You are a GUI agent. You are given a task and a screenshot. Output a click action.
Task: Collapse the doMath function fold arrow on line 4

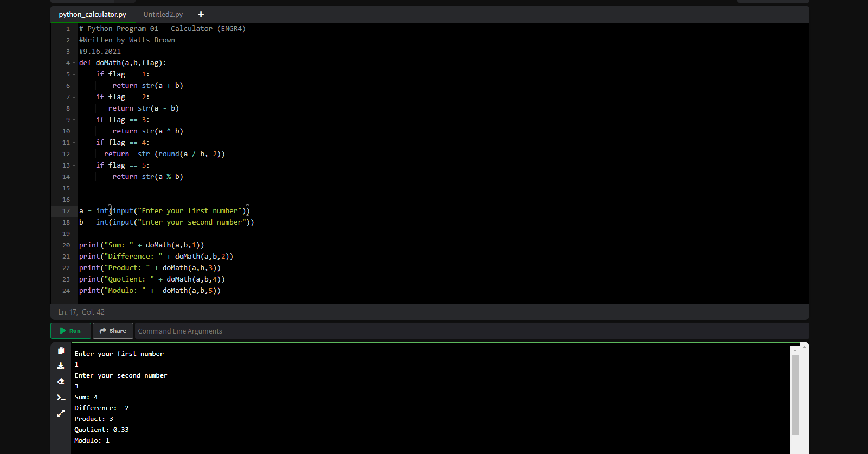(x=74, y=63)
